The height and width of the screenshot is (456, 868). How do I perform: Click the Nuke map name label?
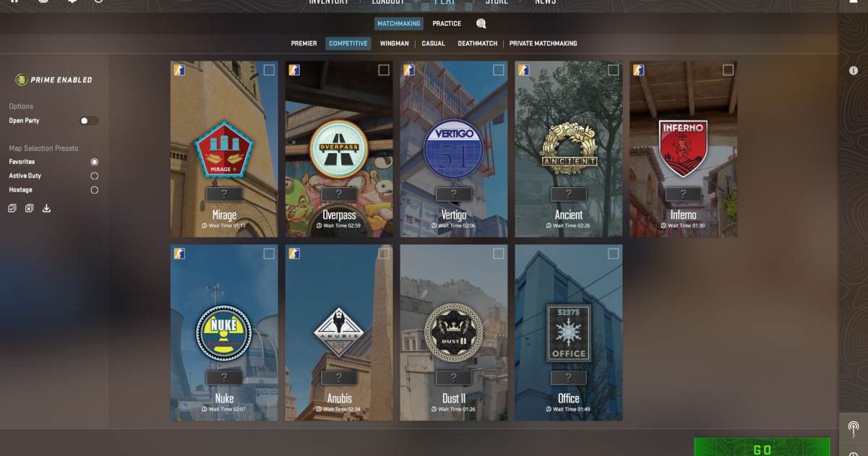click(224, 398)
